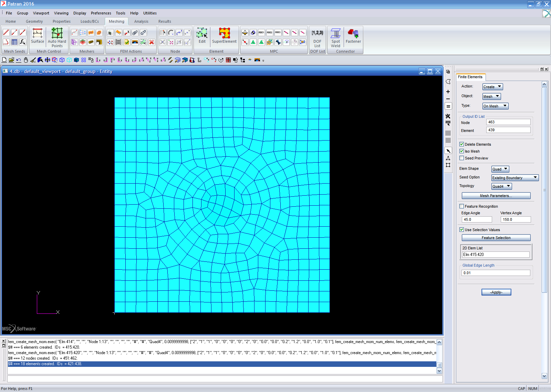This screenshot has height=392, width=551.
Task: Switch to the Results ribbon tab
Action: coord(165,21)
